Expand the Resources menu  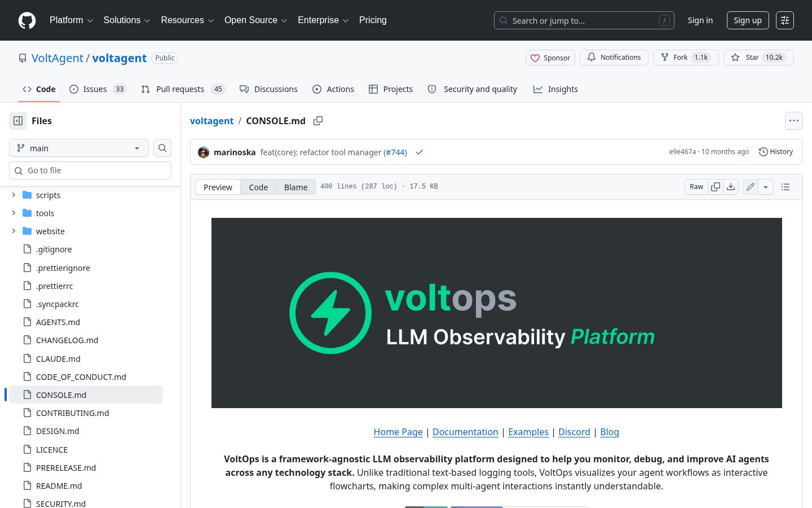click(187, 20)
